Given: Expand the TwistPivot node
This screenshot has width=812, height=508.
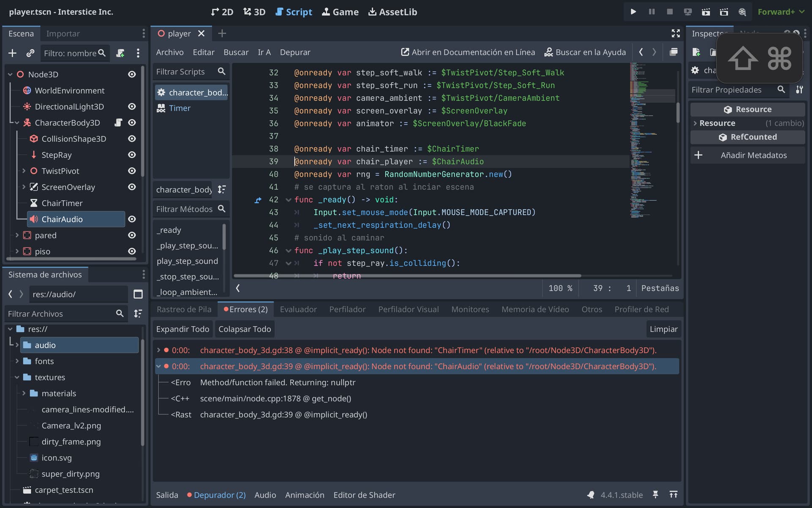Looking at the screenshot, I should tap(24, 171).
